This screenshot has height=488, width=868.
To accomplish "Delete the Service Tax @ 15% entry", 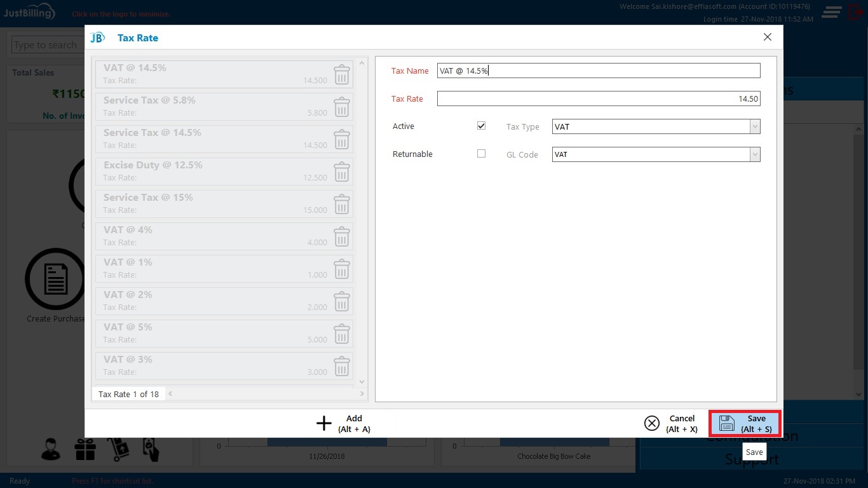I will pos(342,204).
